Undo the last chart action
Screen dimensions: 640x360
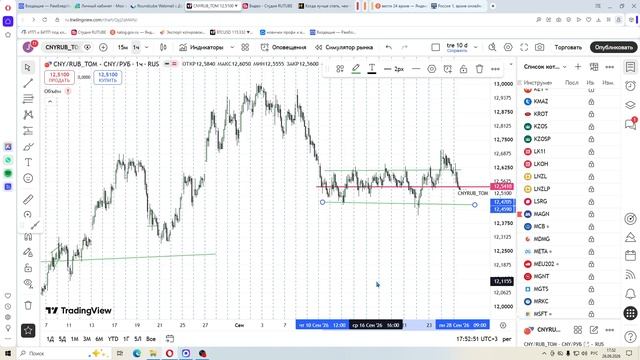point(389,47)
